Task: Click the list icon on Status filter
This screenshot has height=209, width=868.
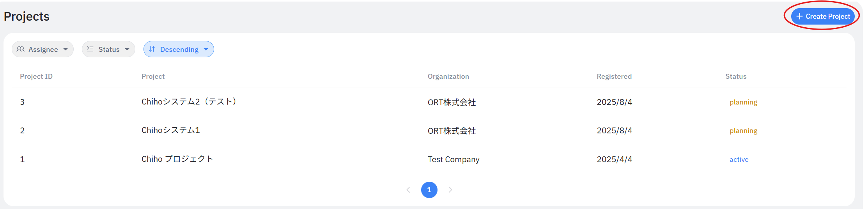Action: coord(90,49)
